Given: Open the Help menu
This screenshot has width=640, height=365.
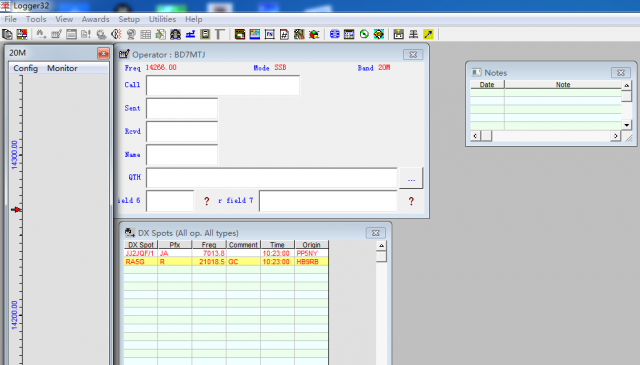Looking at the screenshot, I should pyautogui.click(x=193, y=19).
